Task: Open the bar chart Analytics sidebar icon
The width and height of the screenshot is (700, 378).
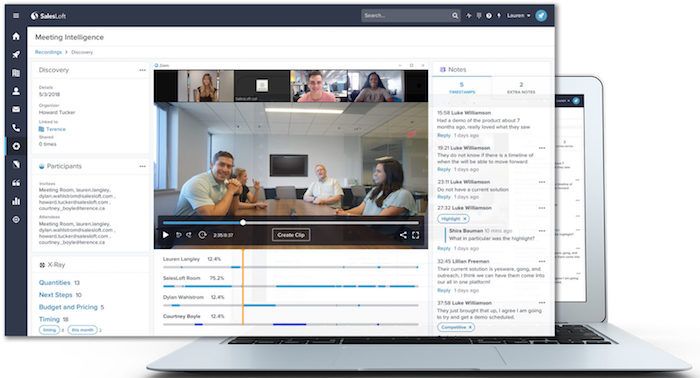Action: click(x=16, y=201)
